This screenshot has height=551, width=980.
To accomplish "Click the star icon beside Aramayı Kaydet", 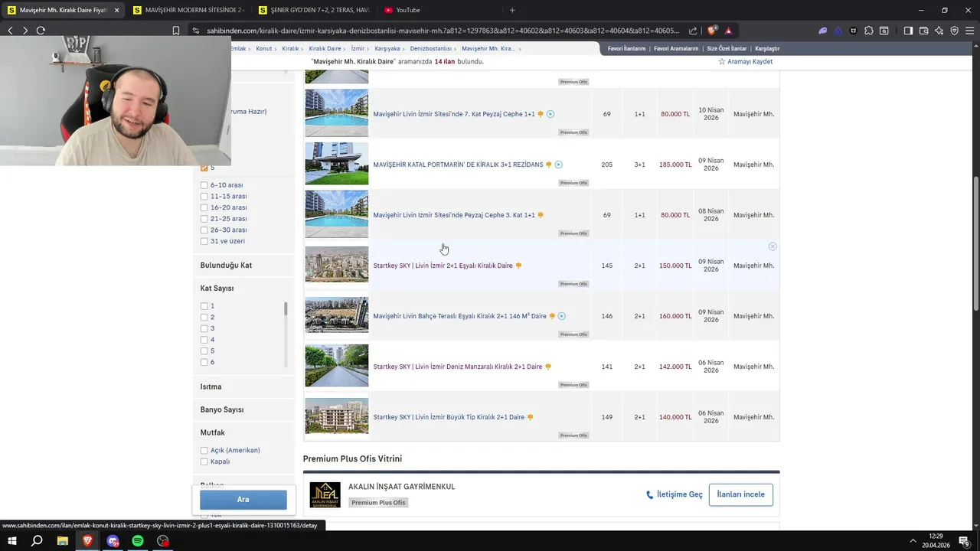I will tap(721, 61).
